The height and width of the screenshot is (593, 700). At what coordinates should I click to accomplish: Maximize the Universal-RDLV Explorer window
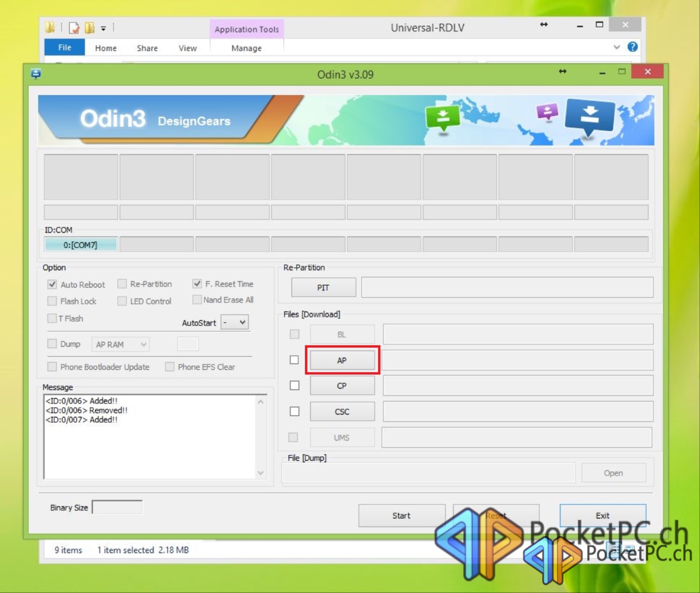coord(599,25)
